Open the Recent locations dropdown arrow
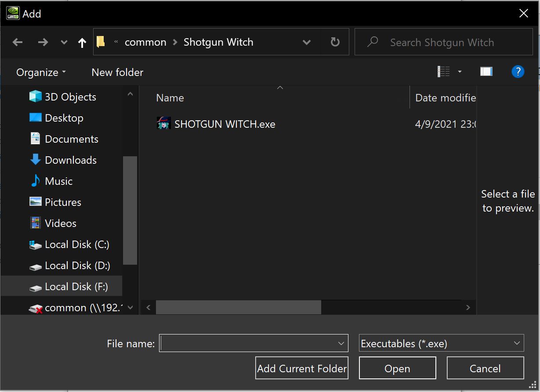The width and height of the screenshot is (540, 392). 64,42
